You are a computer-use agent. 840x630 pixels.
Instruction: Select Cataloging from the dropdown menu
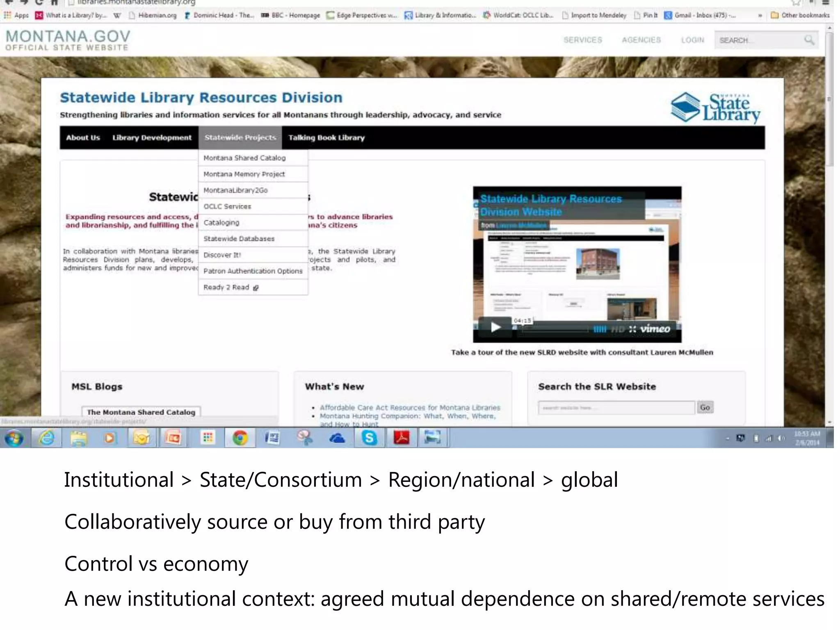[x=253, y=222]
